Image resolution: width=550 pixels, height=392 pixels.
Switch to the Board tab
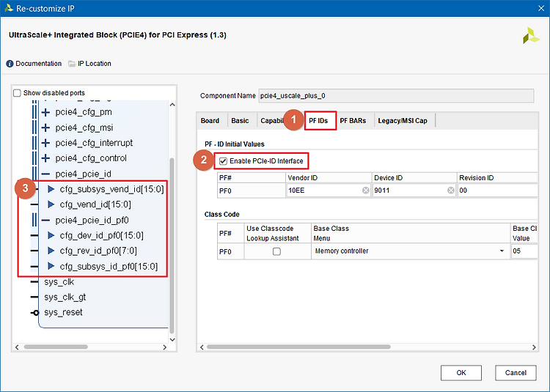point(210,121)
